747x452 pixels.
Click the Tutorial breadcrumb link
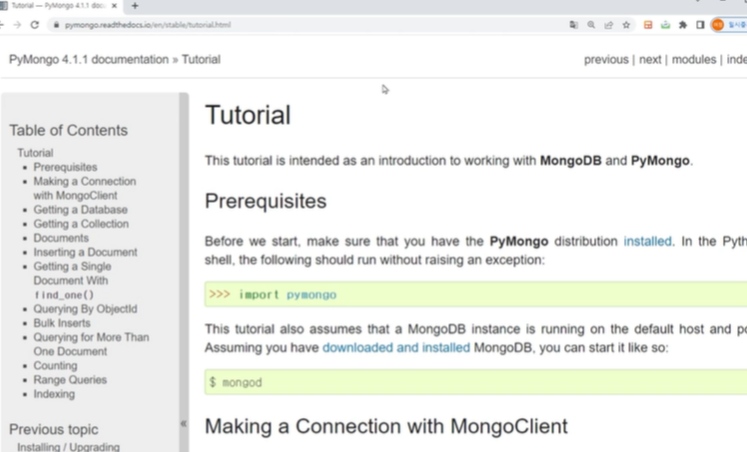pyautogui.click(x=201, y=60)
